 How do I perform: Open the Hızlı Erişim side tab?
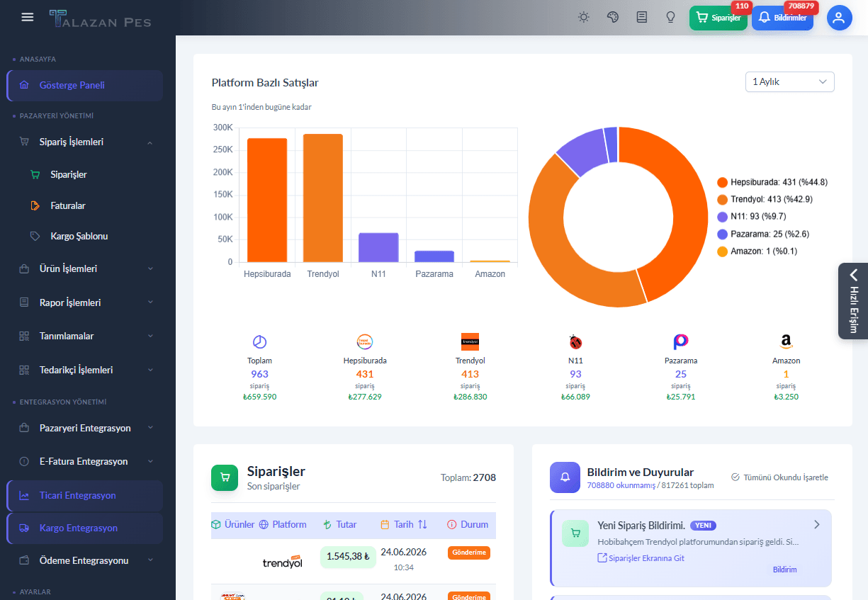pos(853,301)
